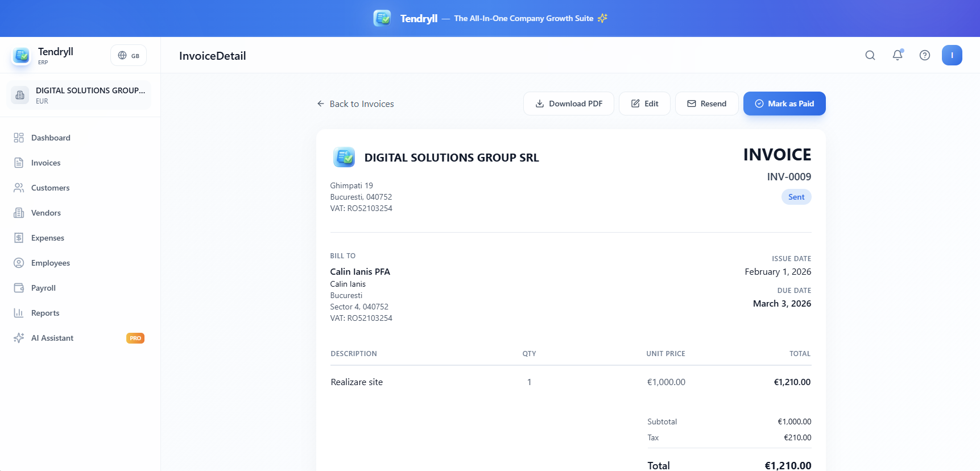The width and height of the screenshot is (980, 471).
Task: Open the Customers section
Action: 50,188
